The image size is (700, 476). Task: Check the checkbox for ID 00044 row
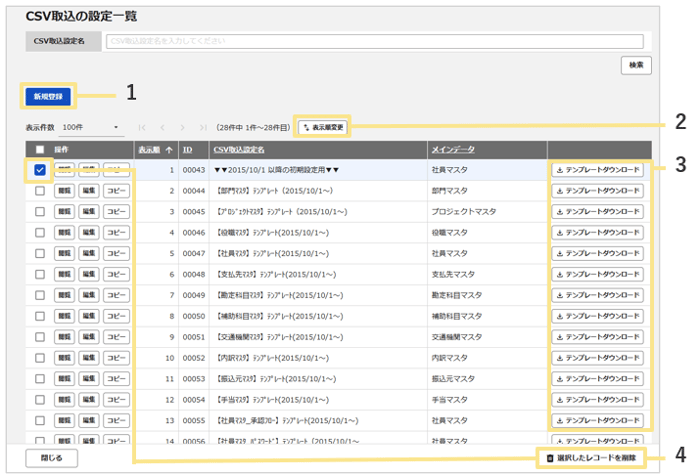point(40,191)
